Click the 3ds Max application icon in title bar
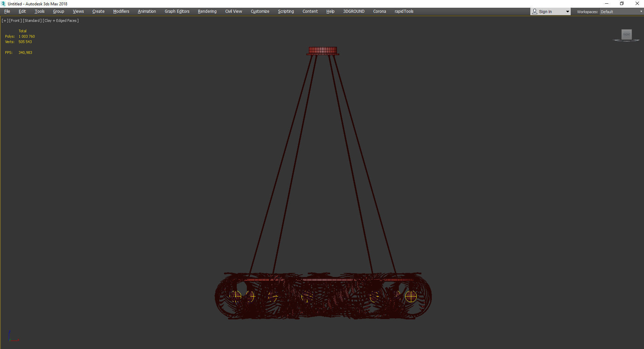Screen dimensions: 644x349 pos(4,4)
